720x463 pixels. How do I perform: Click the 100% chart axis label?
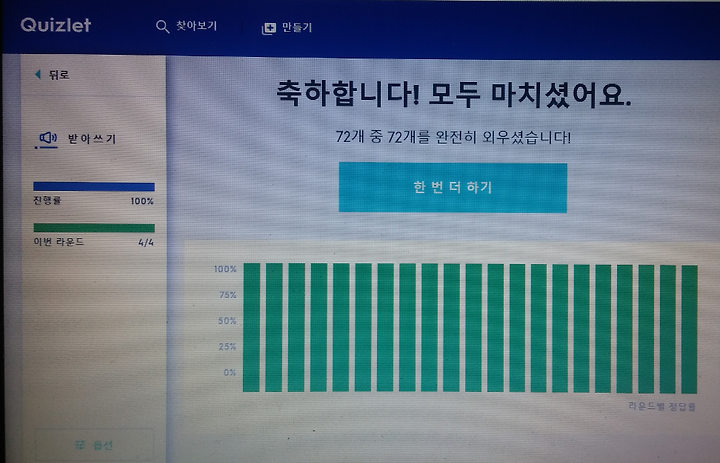coord(225,269)
